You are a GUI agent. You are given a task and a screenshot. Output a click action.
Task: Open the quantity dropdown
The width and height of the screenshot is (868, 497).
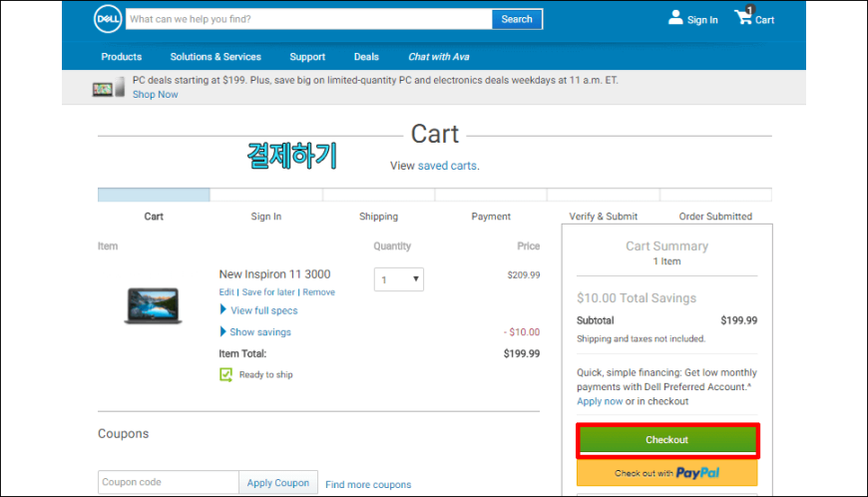click(398, 279)
